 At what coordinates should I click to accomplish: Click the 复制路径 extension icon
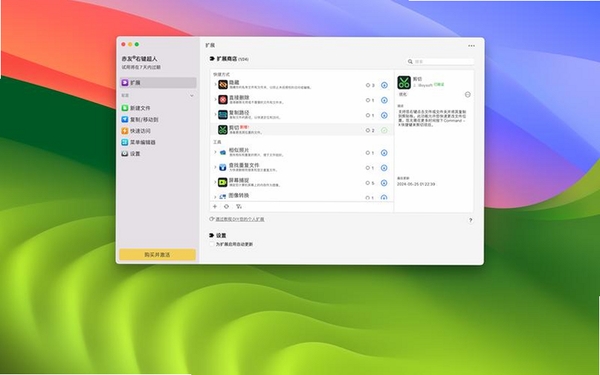(223, 115)
